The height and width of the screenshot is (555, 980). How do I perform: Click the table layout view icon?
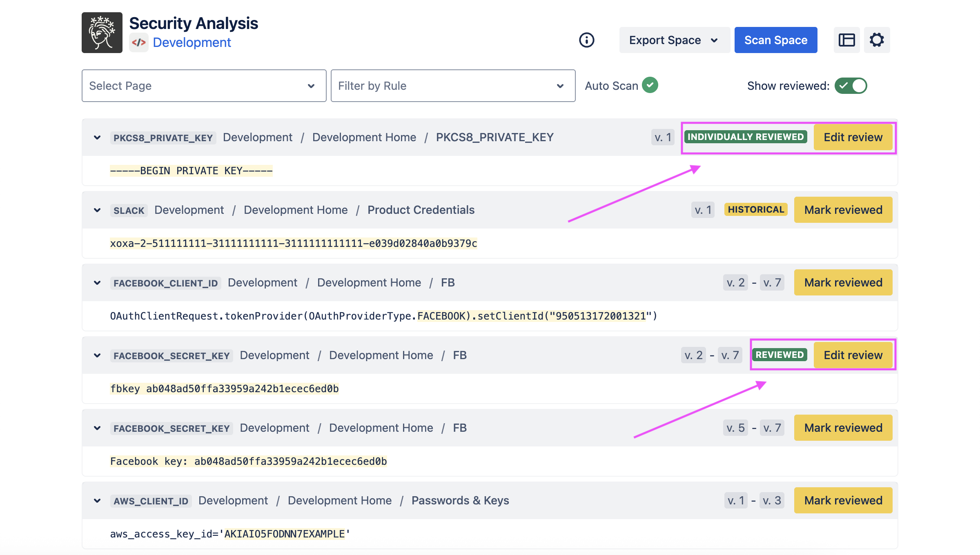pos(847,40)
